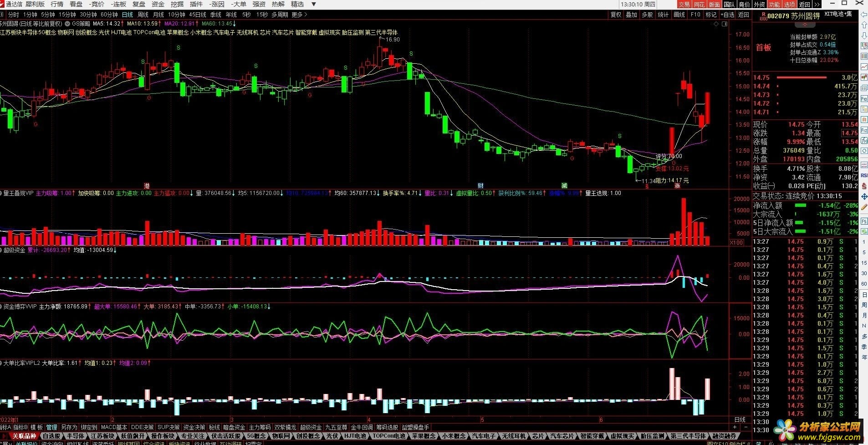Select the 超级资金 indicator tab
Image resolution: width=868 pixels, height=445 pixels.
pyautogui.click(x=311, y=427)
